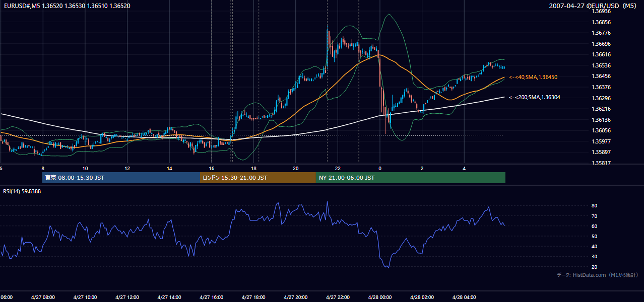
Task: Click price axis value 1.36296
Action: [601, 98]
